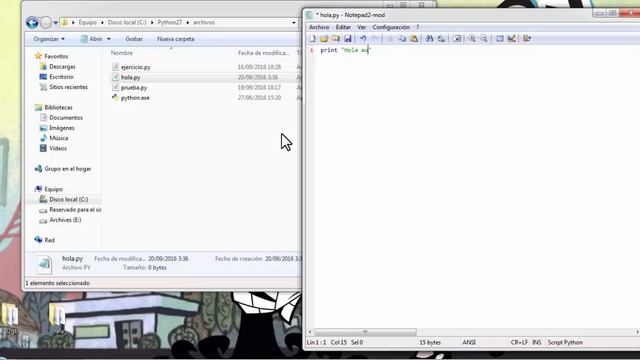
Task: Click the Browse files icon in Notepad2 toolbar
Action: (336, 39)
